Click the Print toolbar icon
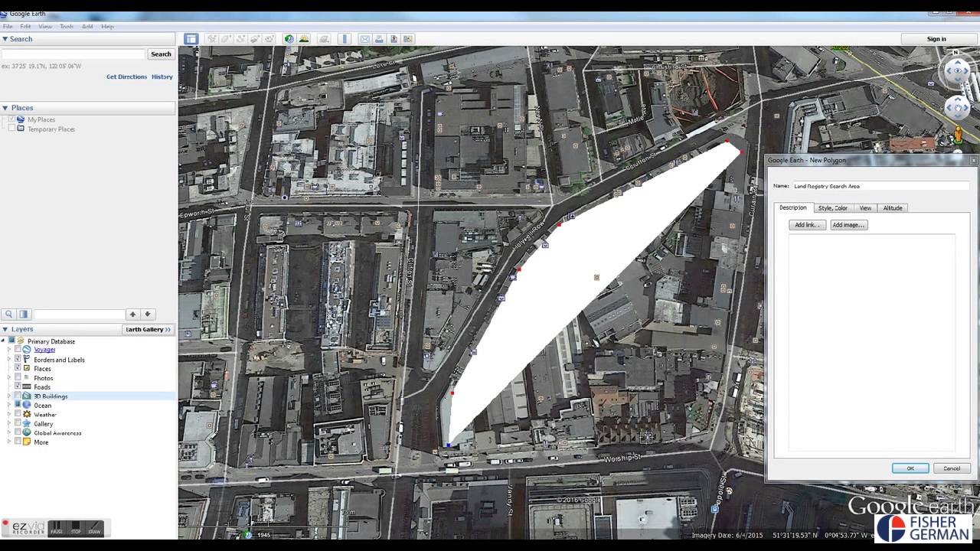The image size is (980, 551). pos(379,39)
